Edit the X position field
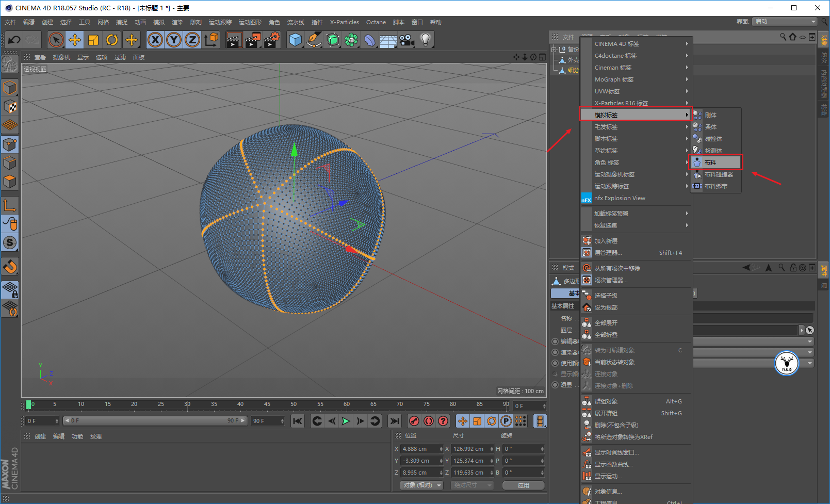This screenshot has height=504, width=830. click(x=421, y=449)
